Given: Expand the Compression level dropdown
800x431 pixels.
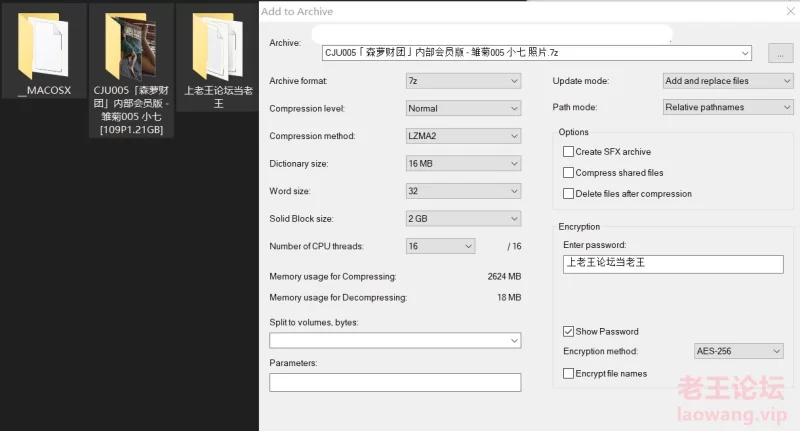Looking at the screenshot, I should (x=463, y=108).
